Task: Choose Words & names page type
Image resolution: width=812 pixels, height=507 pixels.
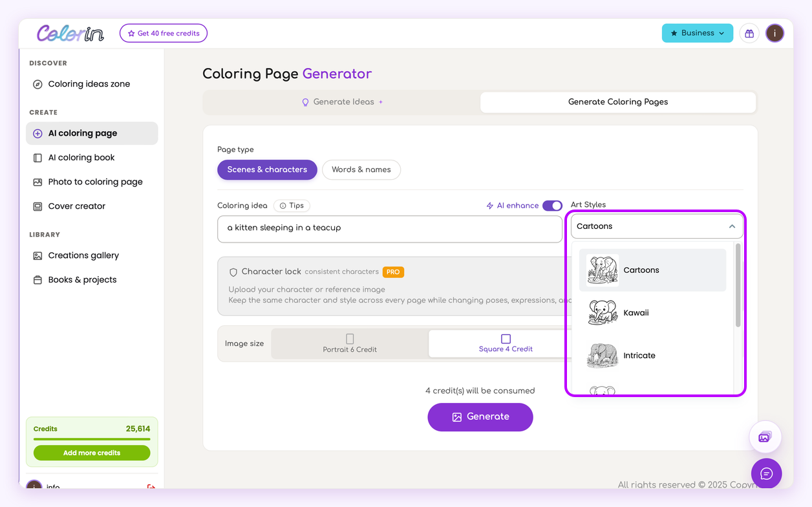Action: click(x=361, y=169)
